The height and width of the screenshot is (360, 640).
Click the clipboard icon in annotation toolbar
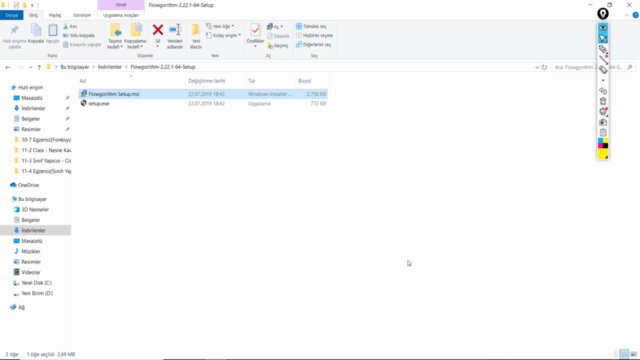point(603,133)
